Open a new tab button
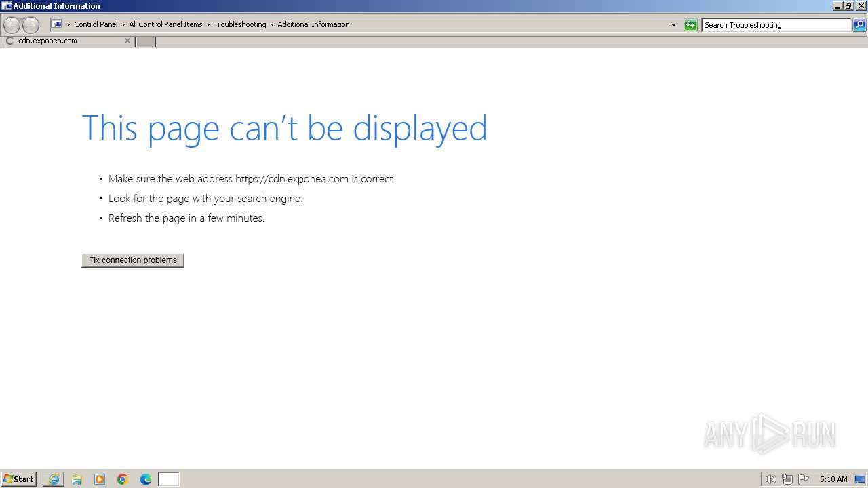 tap(145, 41)
